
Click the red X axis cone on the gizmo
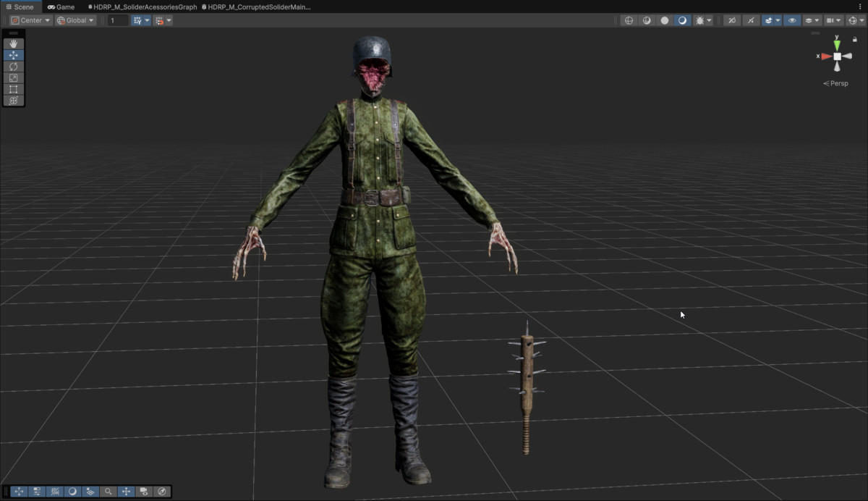click(x=826, y=56)
